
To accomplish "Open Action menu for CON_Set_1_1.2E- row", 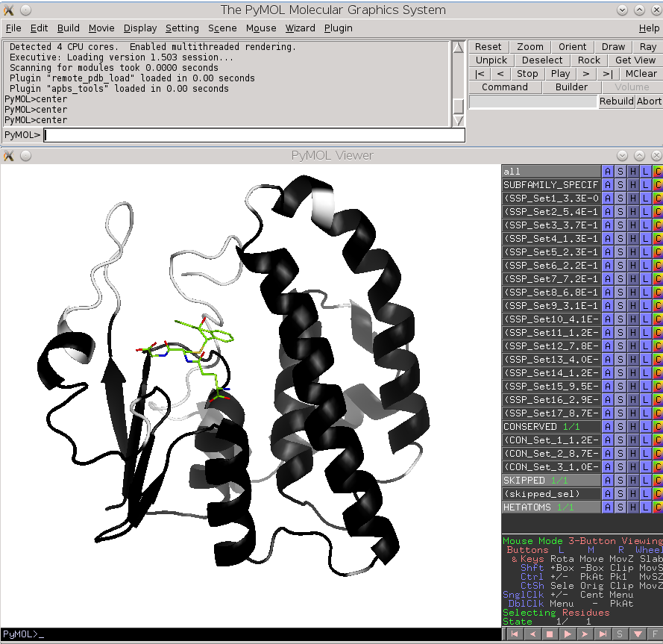I will (x=608, y=440).
